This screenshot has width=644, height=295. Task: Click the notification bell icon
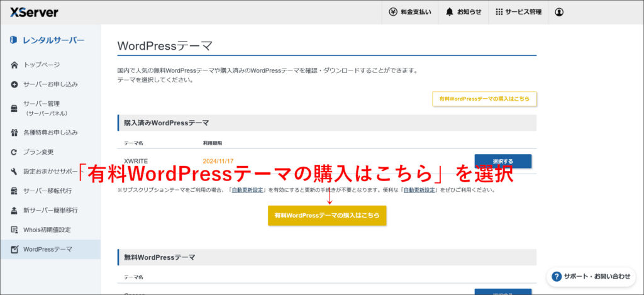pyautogui.click(x=449, y=12)
